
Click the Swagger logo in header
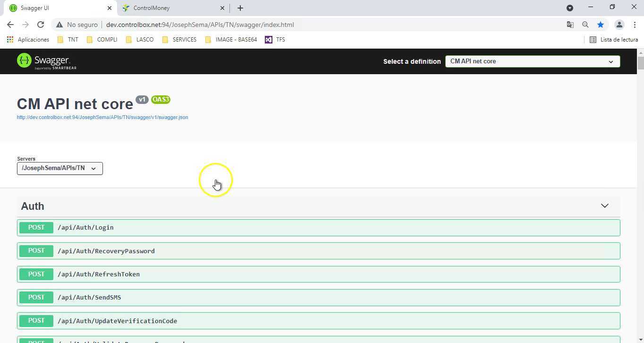tap(46, 61)
